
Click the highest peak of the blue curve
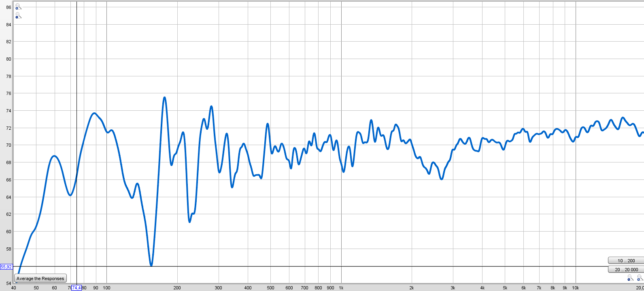(x=164, y=97)
